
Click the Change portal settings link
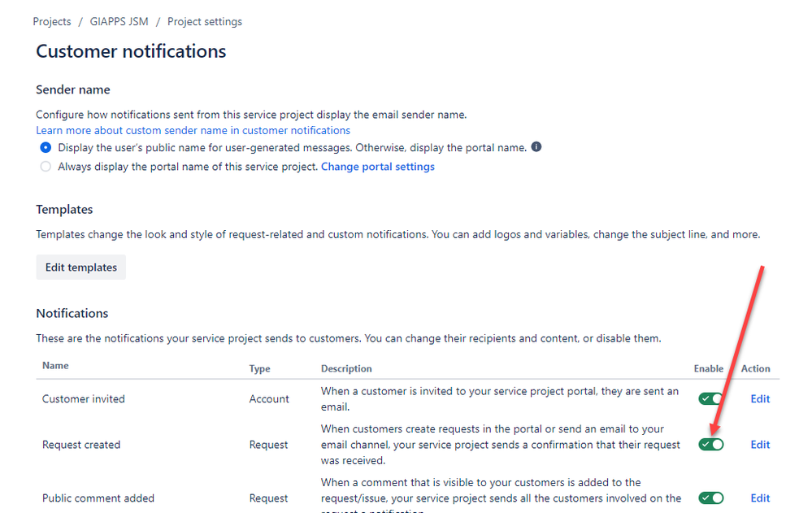[378, 167]
